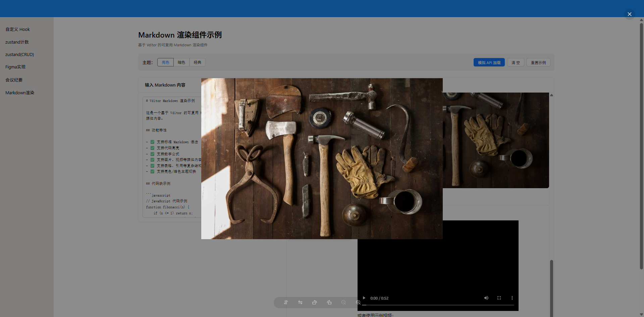Click the subtitle 基于 Vditor 的可复用 text
The image size is (644, 317).
(x=173, y=45)
